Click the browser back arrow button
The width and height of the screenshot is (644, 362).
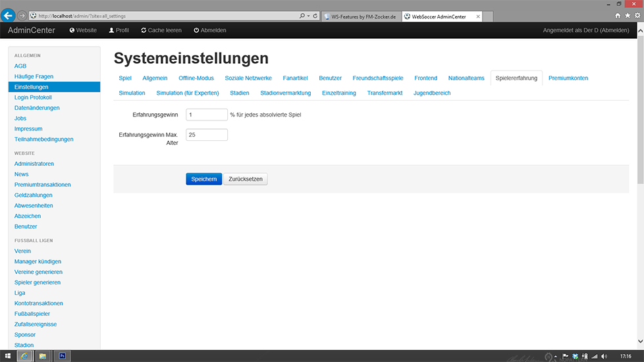(x=9, y=15)
